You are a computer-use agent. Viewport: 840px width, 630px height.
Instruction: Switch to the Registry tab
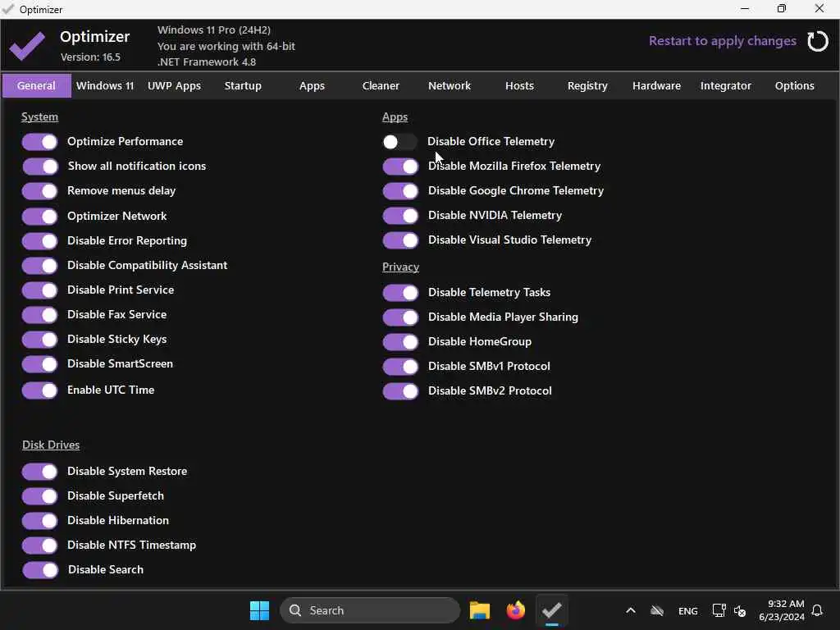pyautogui.click(x=587, y=85)
